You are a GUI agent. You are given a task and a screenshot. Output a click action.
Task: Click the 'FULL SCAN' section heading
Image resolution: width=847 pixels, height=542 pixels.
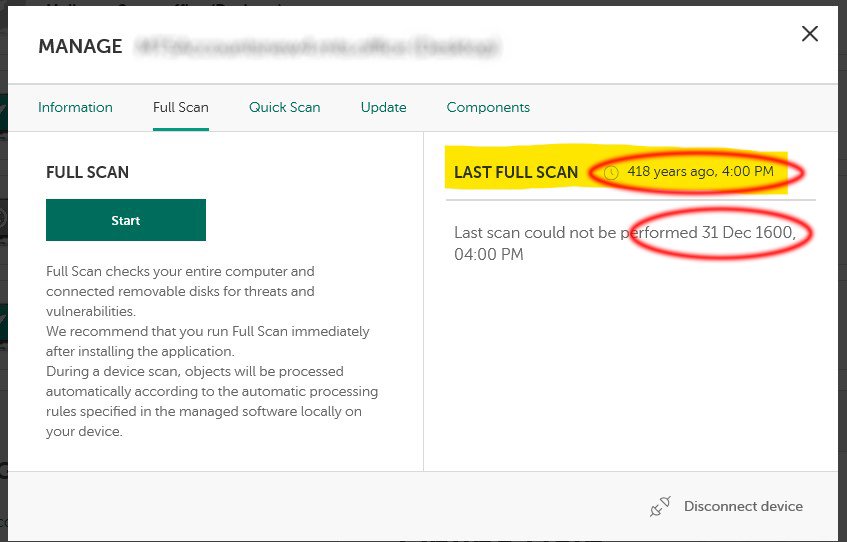[88, 172]
